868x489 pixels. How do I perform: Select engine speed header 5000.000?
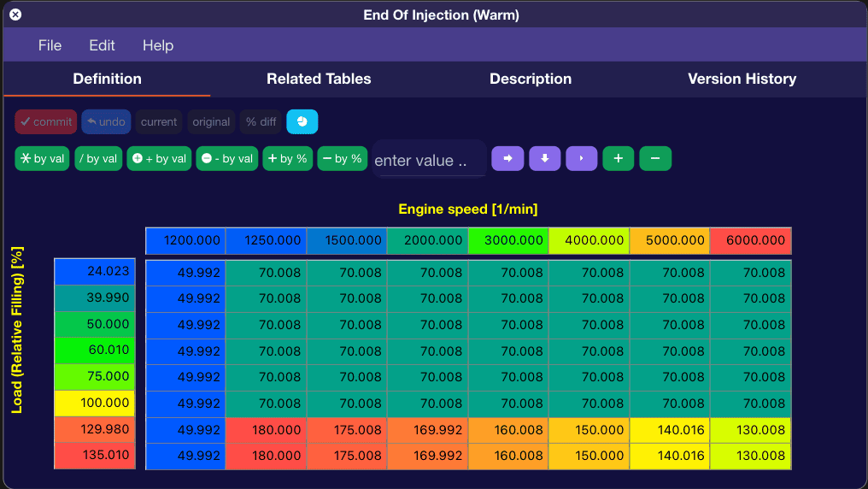coord(670,240)
